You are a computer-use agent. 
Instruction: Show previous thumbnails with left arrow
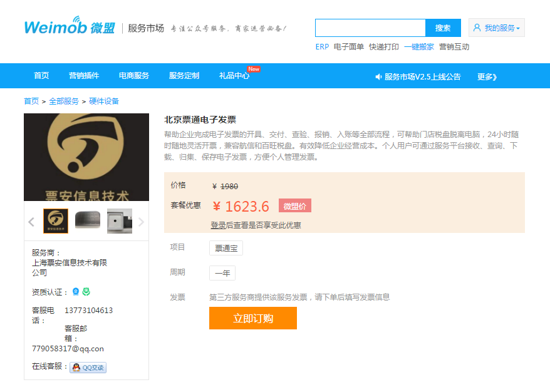point(31,222)
